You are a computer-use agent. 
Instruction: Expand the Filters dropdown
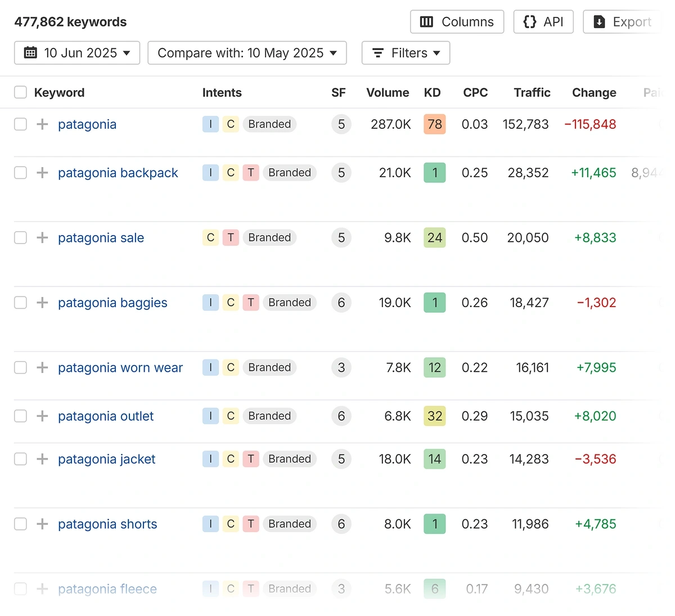click(406, 53)
